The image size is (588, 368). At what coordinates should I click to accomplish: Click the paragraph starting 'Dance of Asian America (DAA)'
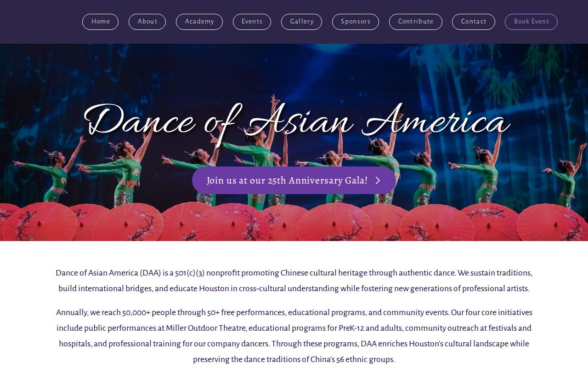(294, 281)
